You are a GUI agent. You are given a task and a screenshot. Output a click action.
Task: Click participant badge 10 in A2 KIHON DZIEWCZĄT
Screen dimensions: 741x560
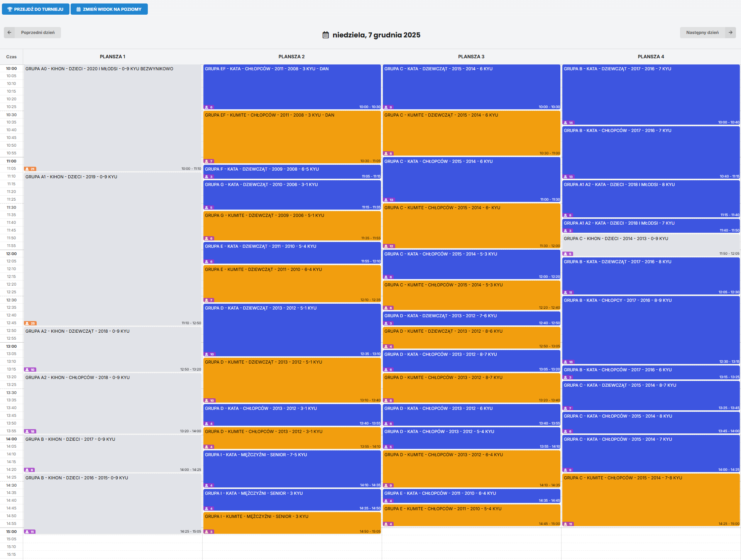30,370
